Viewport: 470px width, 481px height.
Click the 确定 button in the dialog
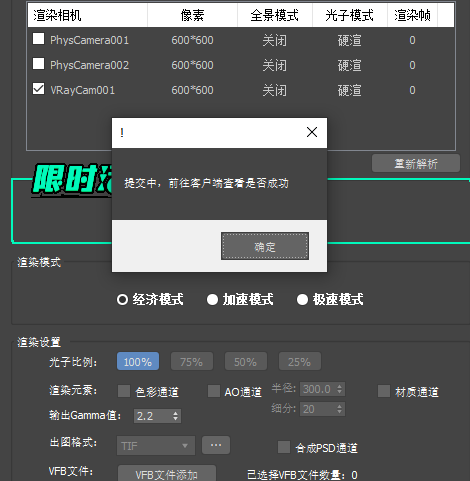point(265,246)
